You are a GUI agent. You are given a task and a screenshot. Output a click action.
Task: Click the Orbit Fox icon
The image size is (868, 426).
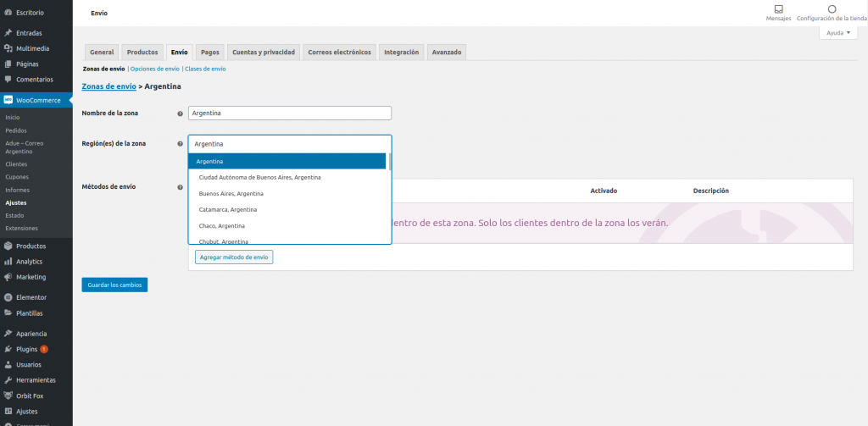pos(8,396)
